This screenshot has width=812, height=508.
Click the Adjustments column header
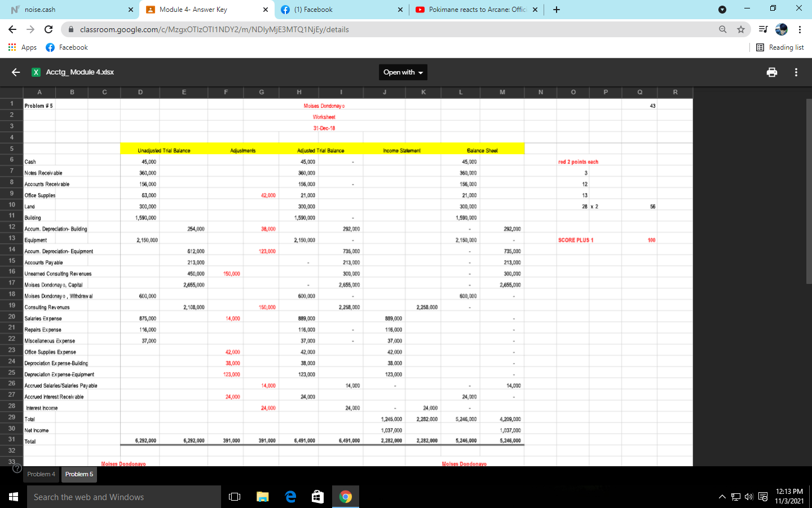[243, 150]
